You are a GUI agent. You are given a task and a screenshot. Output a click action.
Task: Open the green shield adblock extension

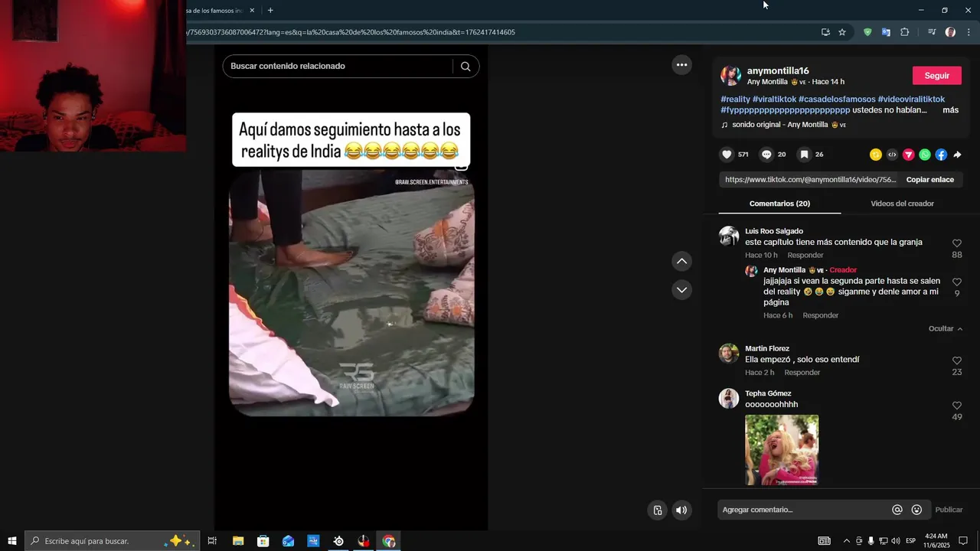point(867,32)
